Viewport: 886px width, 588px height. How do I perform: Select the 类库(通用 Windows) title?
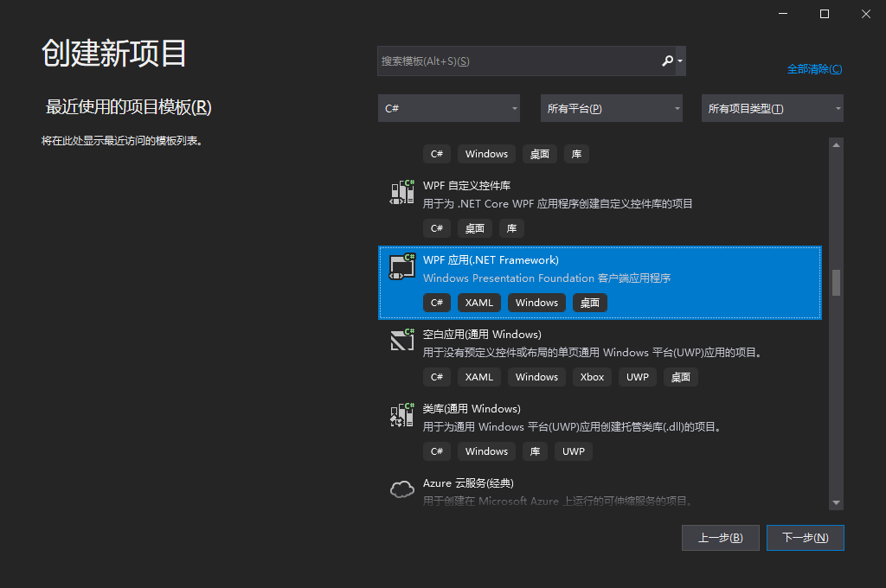(472, 409)
